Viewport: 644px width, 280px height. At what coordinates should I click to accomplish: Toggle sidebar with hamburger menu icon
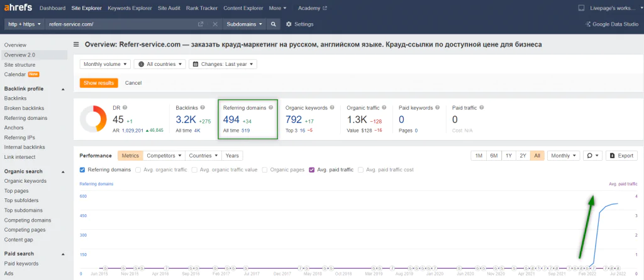pyautogui.click(x=76, y=45)
